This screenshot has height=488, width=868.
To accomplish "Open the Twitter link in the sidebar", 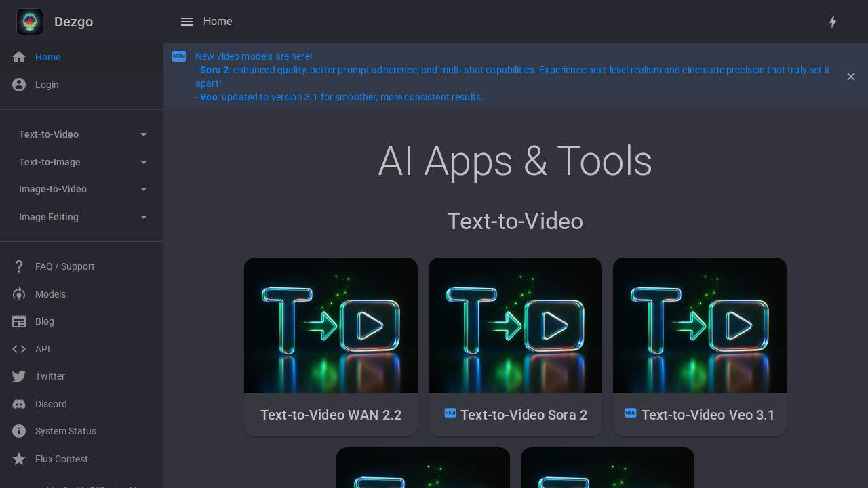I will click(x=50, y=376).
